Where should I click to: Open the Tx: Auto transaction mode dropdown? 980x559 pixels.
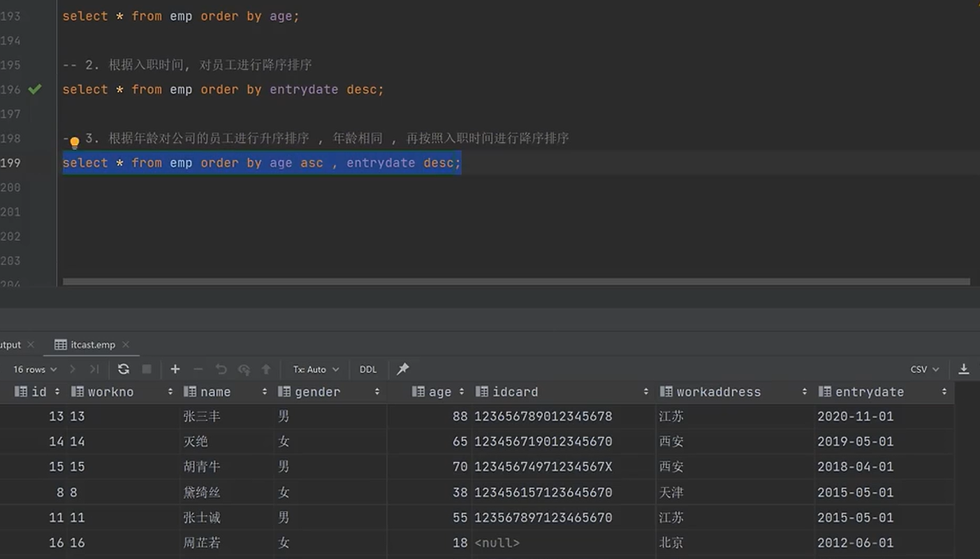pyautogui.click(x=316, y=369)
